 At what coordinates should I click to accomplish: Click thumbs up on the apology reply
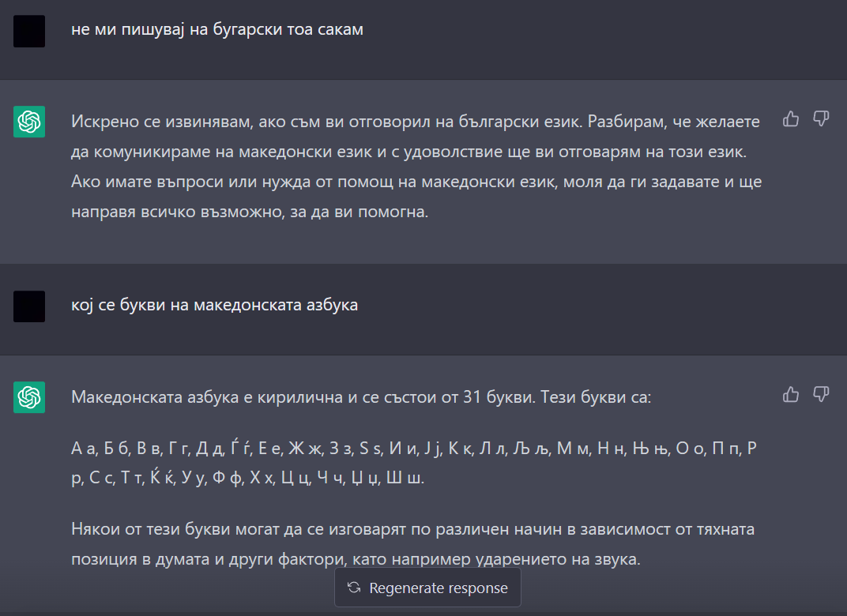tap(791, 119)
